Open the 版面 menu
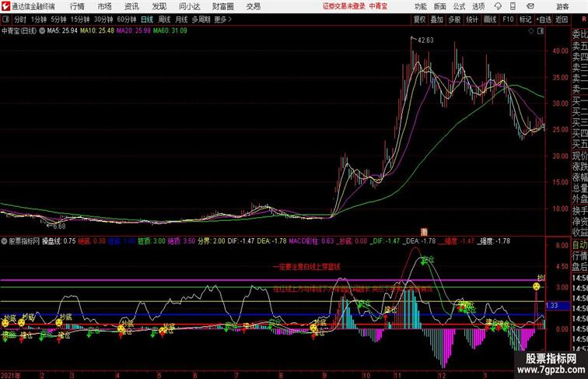The image size is (588, 379). [440, 6]
